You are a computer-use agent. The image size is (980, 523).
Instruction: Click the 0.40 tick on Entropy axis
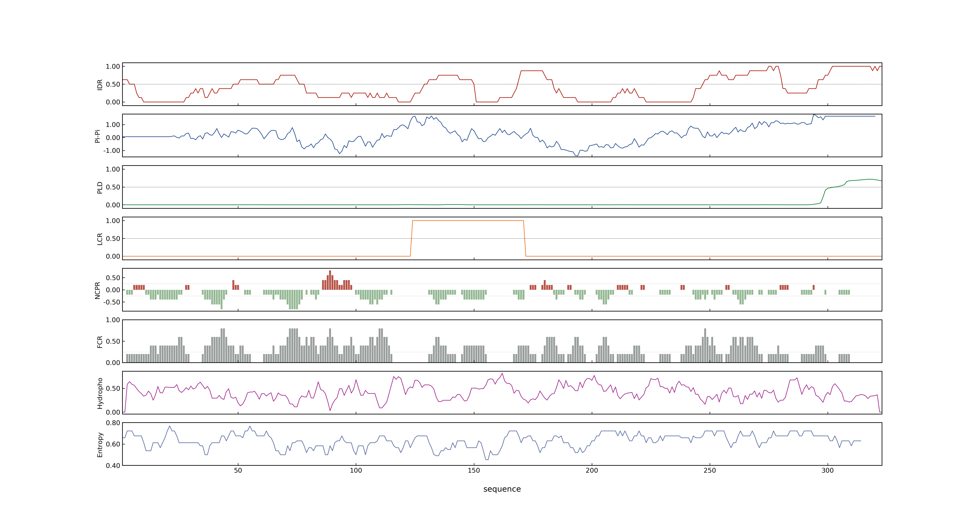coord(113,466)
